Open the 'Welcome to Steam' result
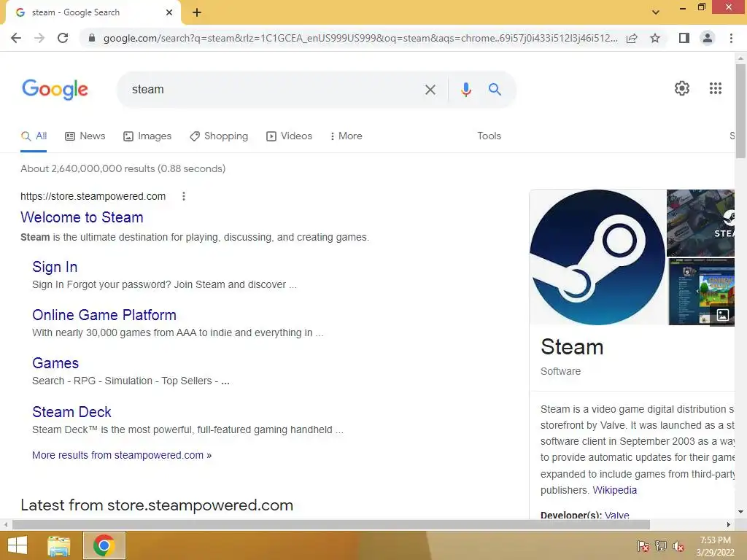 82,217
